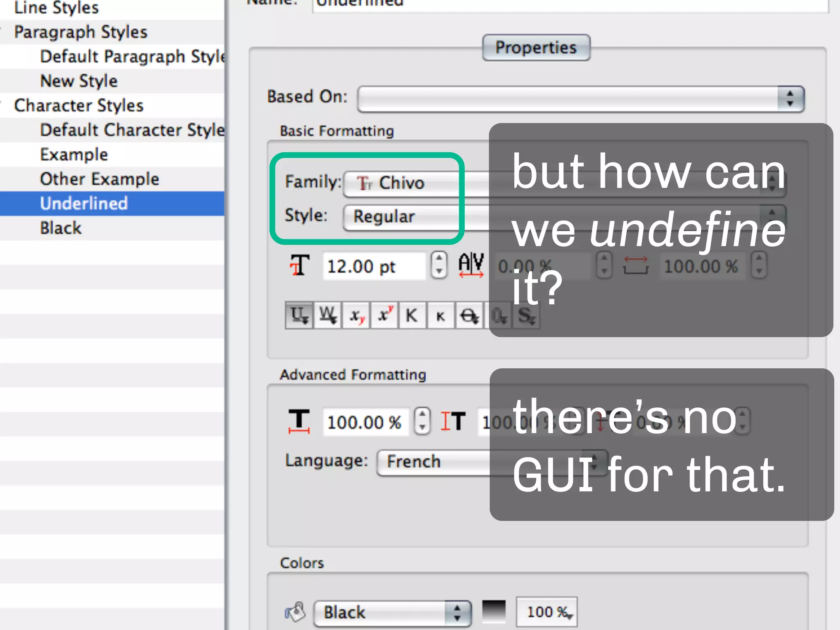Toggle the Underline text effect button
The height and width of the screenshot is (630, 840).
(x=299, y=316)
